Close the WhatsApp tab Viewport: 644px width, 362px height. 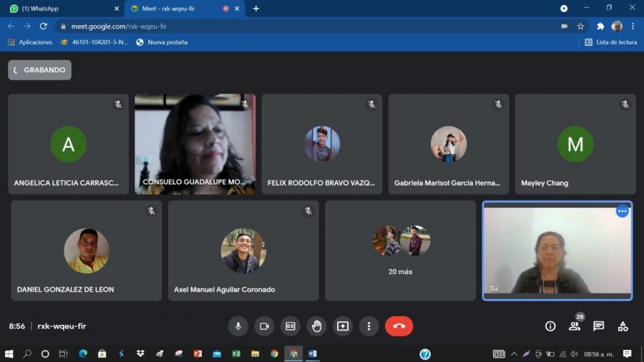(117, 9)
